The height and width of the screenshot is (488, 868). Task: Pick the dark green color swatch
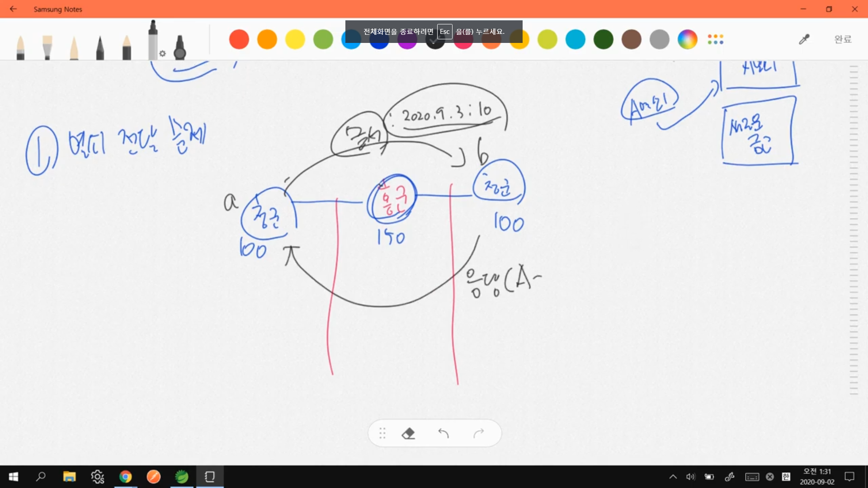click(604, 40)
